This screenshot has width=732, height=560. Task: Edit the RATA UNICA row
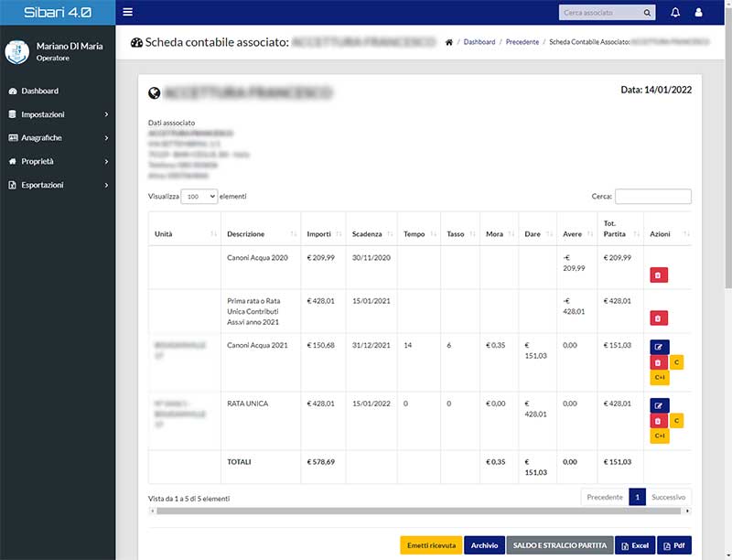click(659, 405)
